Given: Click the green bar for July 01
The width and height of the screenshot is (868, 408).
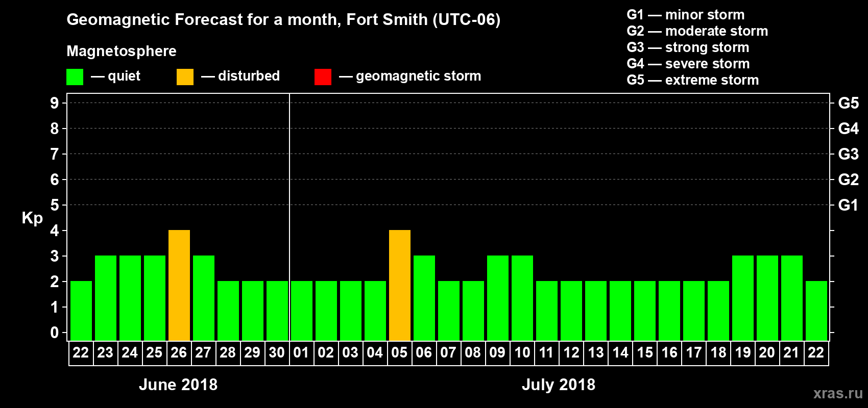Looking at the screenshot, I should coord(302,311).
